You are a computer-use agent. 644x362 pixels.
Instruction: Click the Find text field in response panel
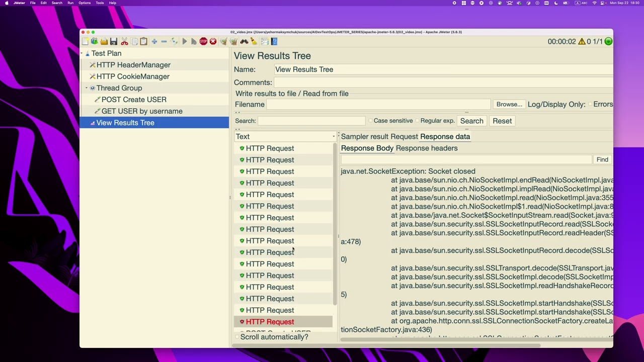pyautogui.click(x=466, y=160)
